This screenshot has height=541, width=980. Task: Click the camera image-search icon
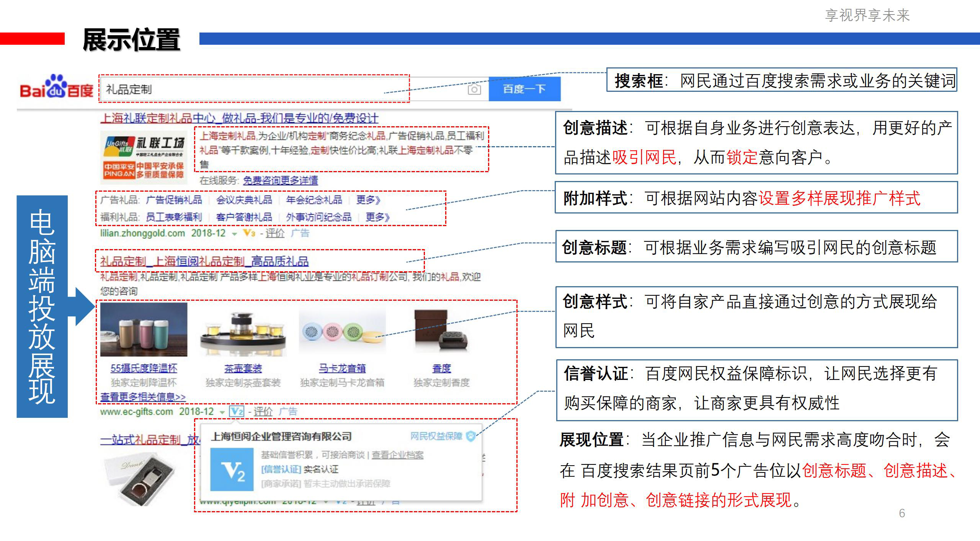tap(474, 89)
